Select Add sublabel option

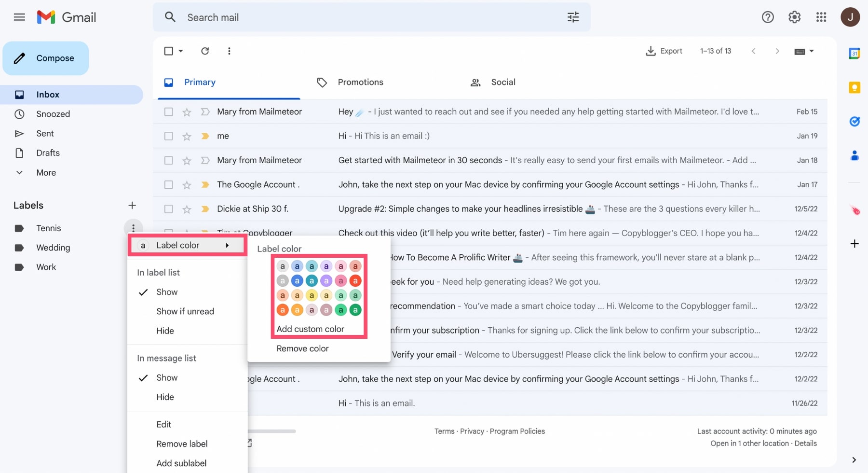(x=181, y=463)
